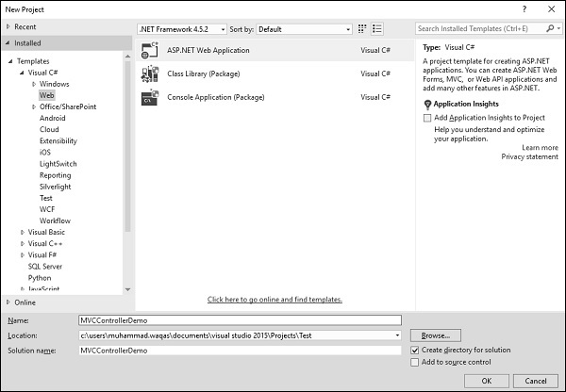Open the dialog help question mark
Screen dimensions: 566x392
click(x=524, y=9)
